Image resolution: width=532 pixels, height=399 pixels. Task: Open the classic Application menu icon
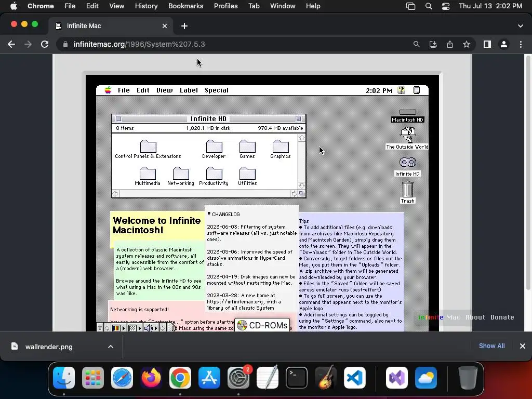pyautogui.click(x=417, y=90)
